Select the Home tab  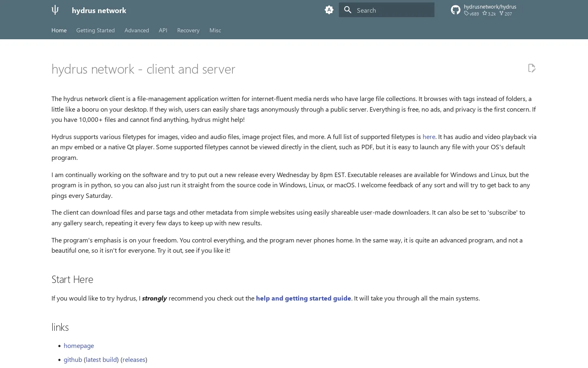[59, 30]
